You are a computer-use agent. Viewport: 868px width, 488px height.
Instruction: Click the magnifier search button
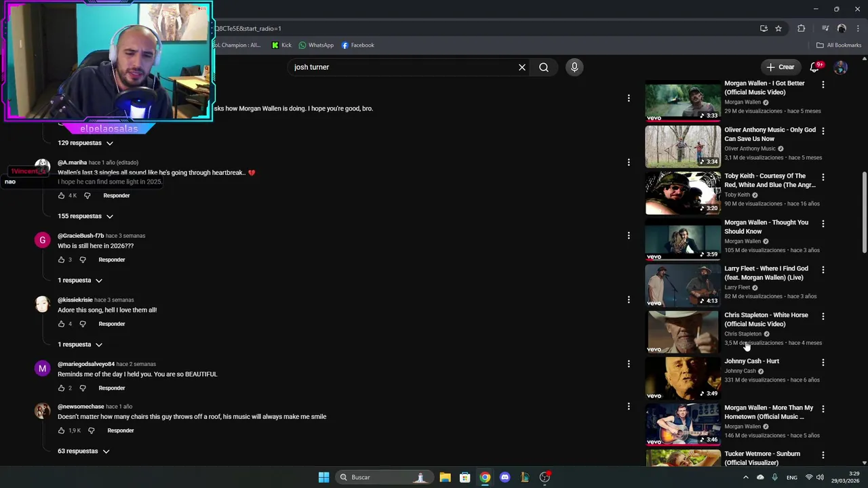[x=544, y=67]
